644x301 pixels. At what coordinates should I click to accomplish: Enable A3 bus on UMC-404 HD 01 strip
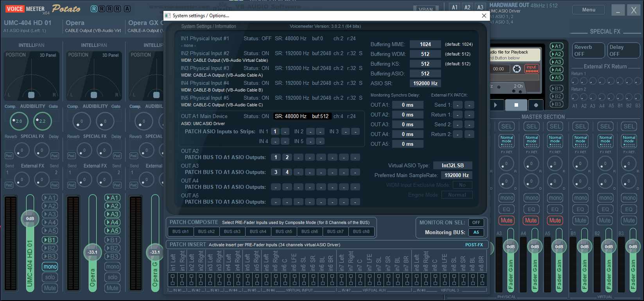[x=50, y=214]
